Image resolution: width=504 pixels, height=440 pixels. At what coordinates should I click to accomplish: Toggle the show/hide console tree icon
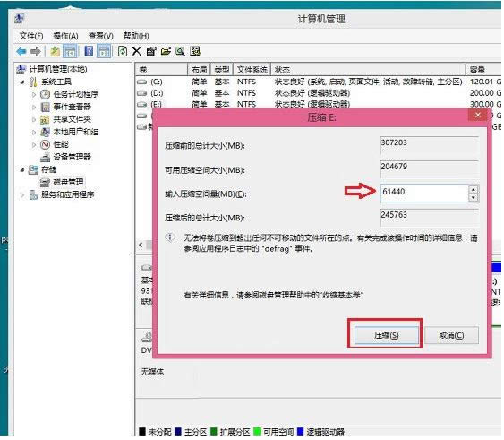pyautogui.click(x=71, y=51)
